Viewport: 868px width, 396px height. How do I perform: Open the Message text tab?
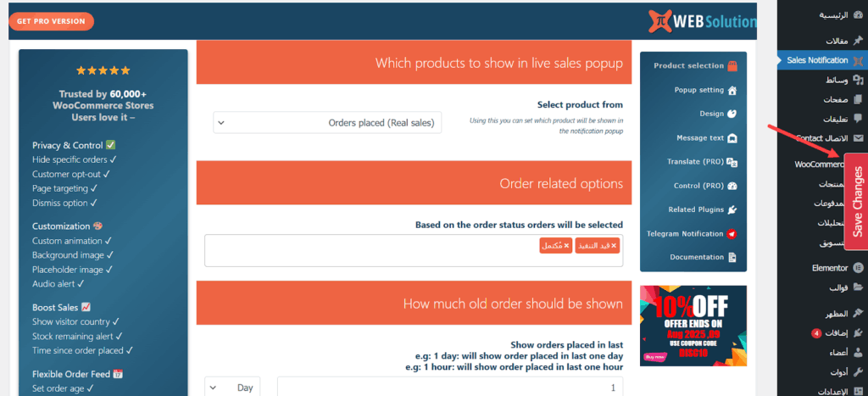[x=700, y=138]
